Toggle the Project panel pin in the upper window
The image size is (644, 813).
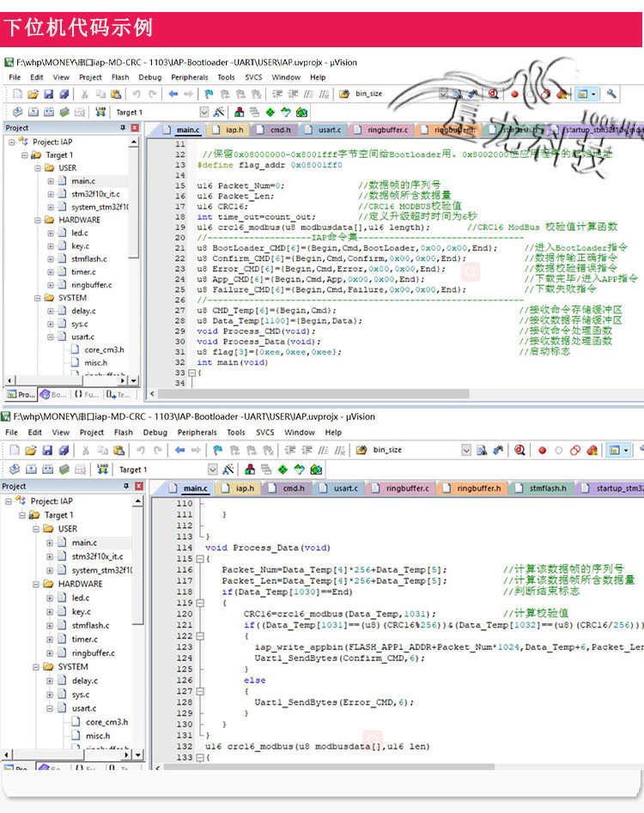point(123,128)
